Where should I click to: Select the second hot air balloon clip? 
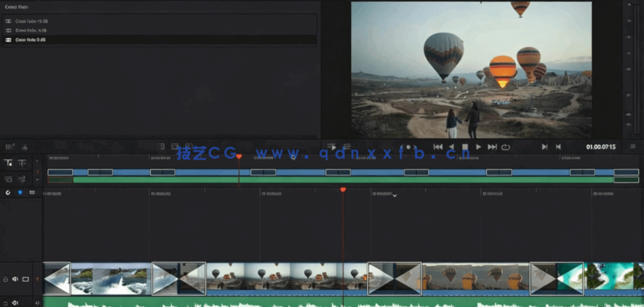point(476,279)
